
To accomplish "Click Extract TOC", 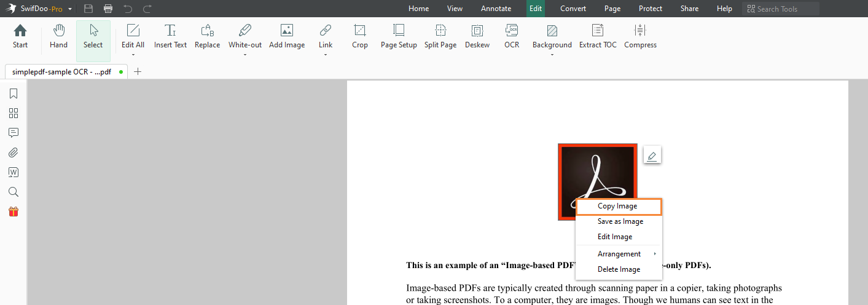I will 598,36.
